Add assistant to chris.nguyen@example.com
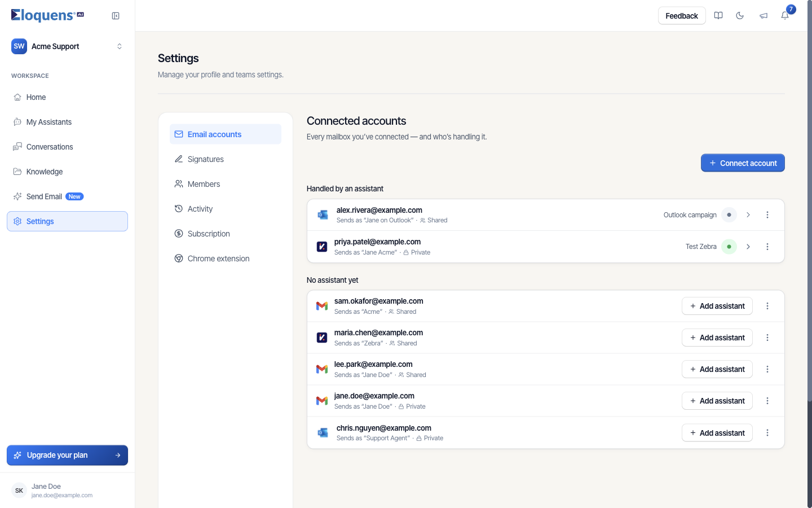 (717, 433)
